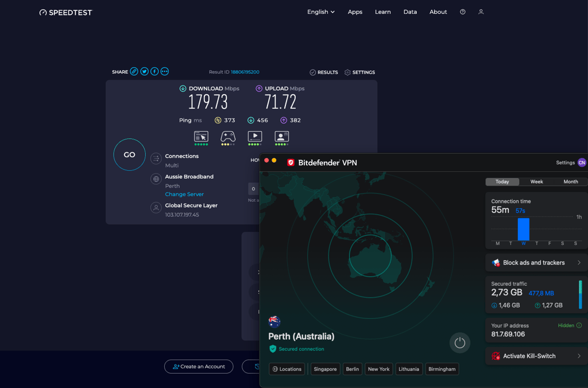Expand Activate Kill-Switch option
The image size is (588, 388).
pos(537,356)
